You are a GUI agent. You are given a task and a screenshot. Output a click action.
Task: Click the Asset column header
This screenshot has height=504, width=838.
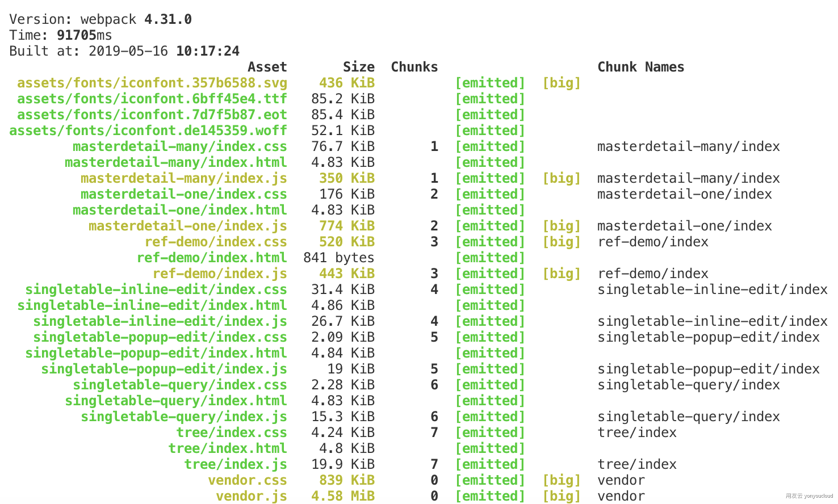(267, 66)
